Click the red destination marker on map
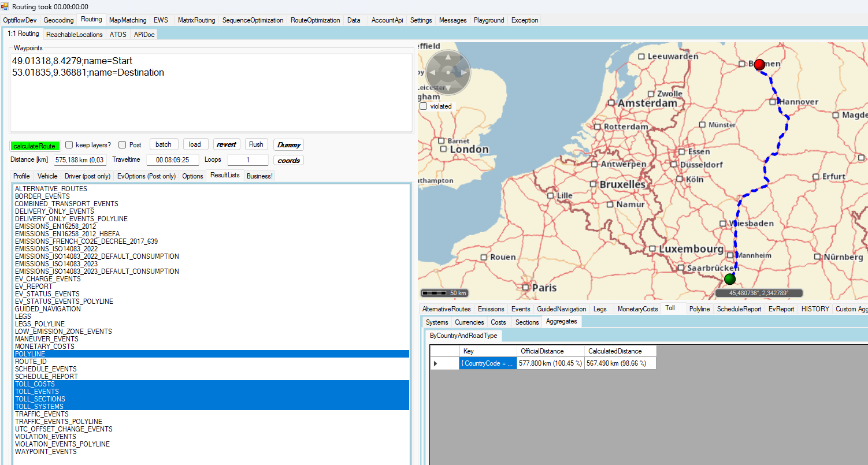Viewport: 868px width, 465px height. click(759, 64)
